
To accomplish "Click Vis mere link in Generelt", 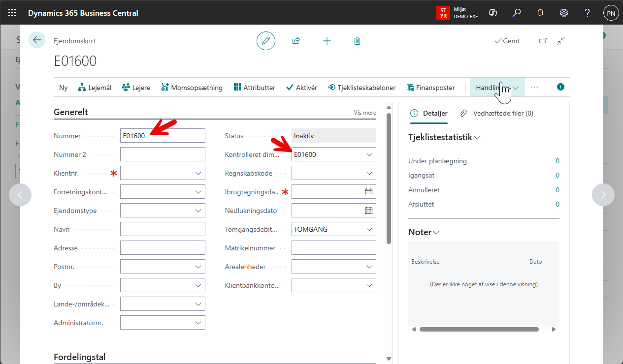I will [365, 113].
